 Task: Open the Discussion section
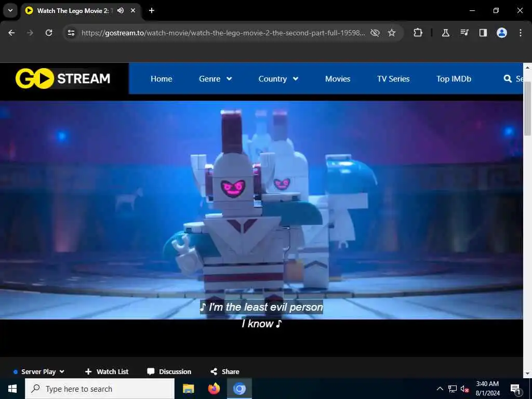coord(169,371)
